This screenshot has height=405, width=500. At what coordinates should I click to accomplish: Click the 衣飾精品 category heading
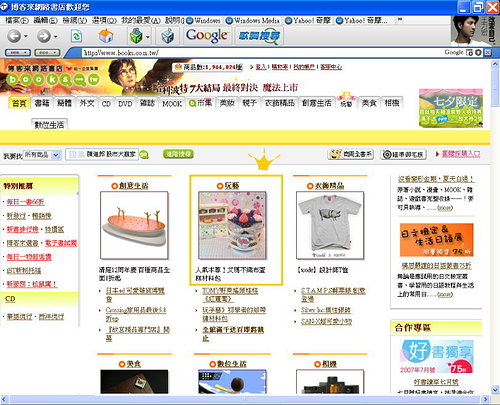tap(329, 185)
